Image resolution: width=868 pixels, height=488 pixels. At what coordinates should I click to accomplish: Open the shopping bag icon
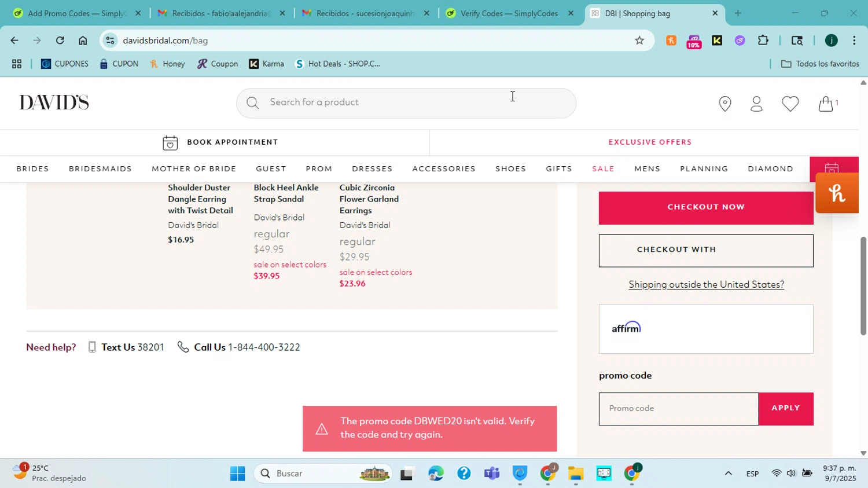pos(826,104)
